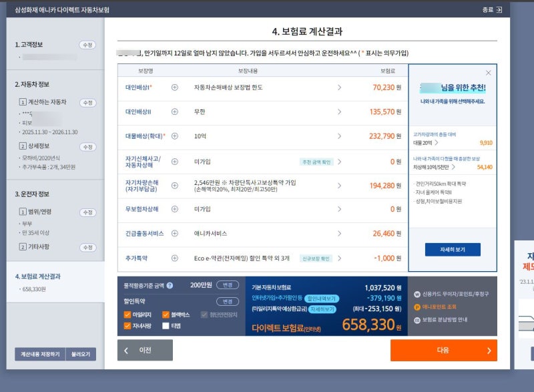
Task: Click the 658,330원 direct premium total
Action: pyautogui.click(x=372, y=325)
